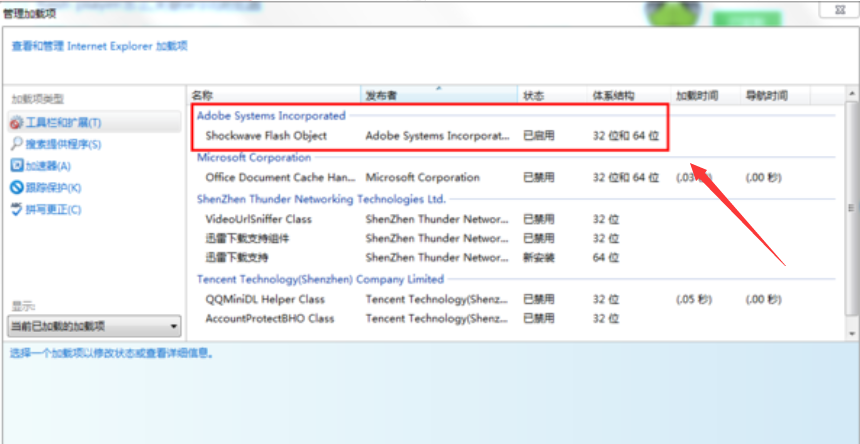Click the Search Providers (搜索提供程序) magnifier icon
The width and height of the screenshot is (860, 444).
click(x=16, y=144)
